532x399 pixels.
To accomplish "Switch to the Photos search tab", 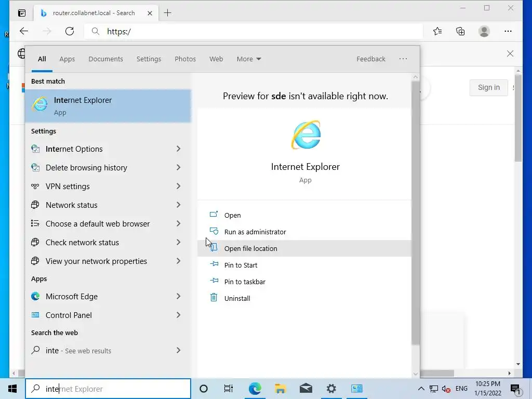I will click(x=185, y=59).
